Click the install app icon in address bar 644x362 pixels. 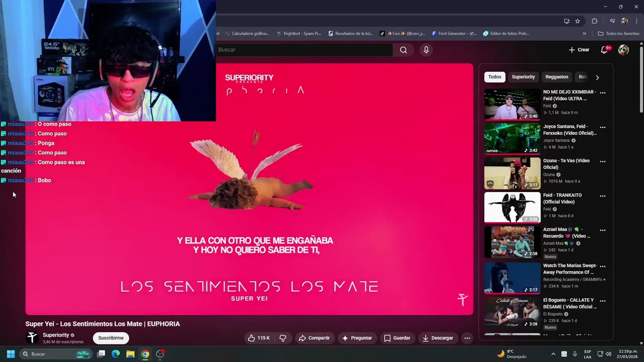click(567, 21)
